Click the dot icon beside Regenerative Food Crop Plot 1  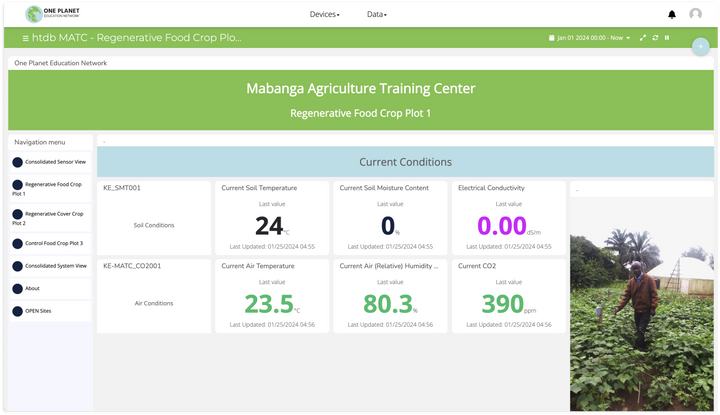[17, 185]
